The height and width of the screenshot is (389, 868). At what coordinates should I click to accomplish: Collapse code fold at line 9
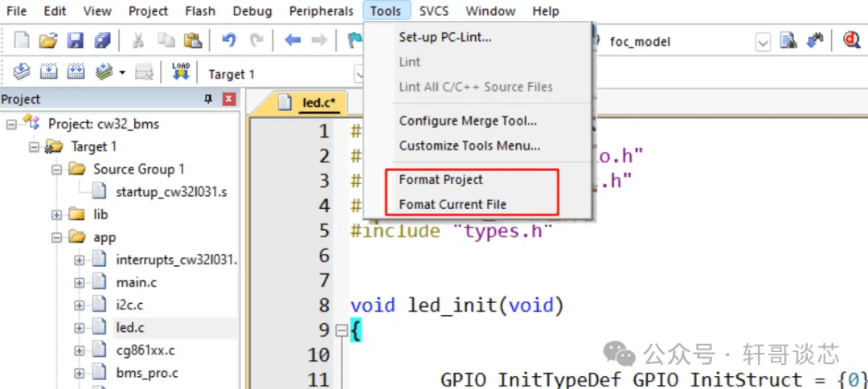pos(341,330)
